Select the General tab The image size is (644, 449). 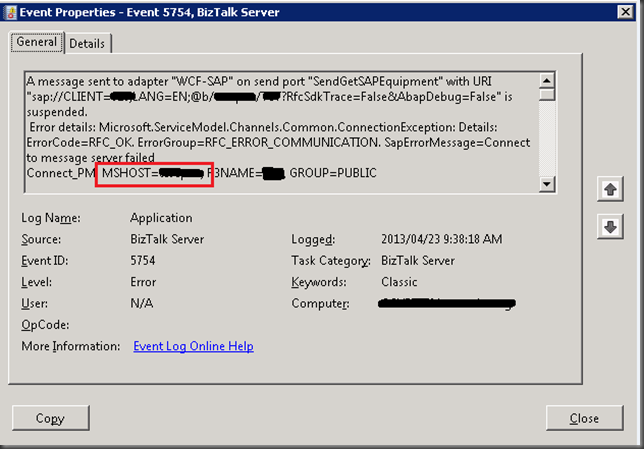(37, 42)
